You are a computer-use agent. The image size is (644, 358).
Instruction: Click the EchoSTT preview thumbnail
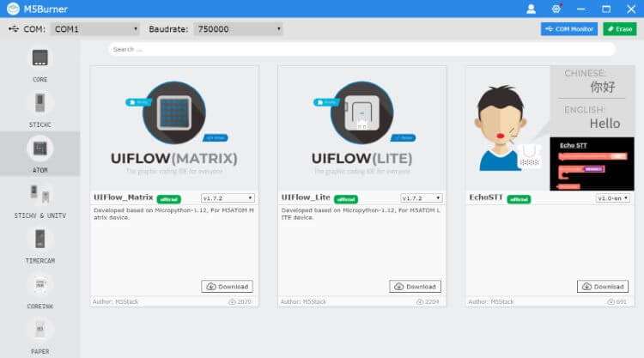[x=550, y=128]
